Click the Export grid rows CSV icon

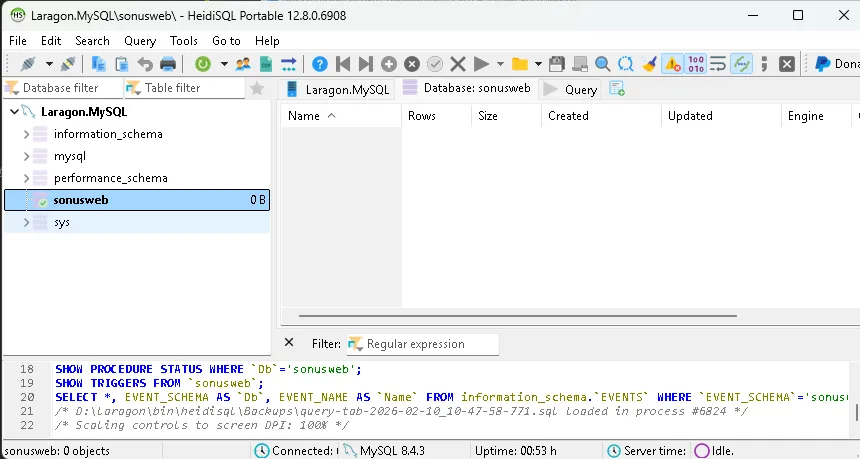coord(266,64)
